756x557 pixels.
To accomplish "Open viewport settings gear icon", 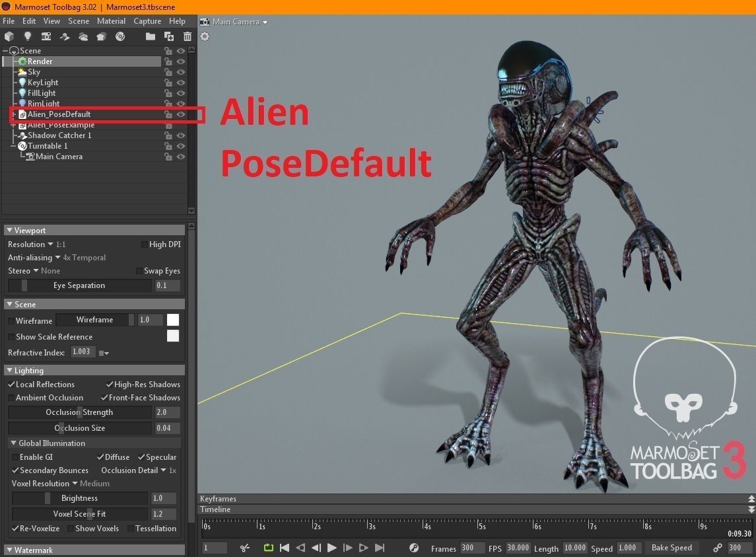I will 205,36.
